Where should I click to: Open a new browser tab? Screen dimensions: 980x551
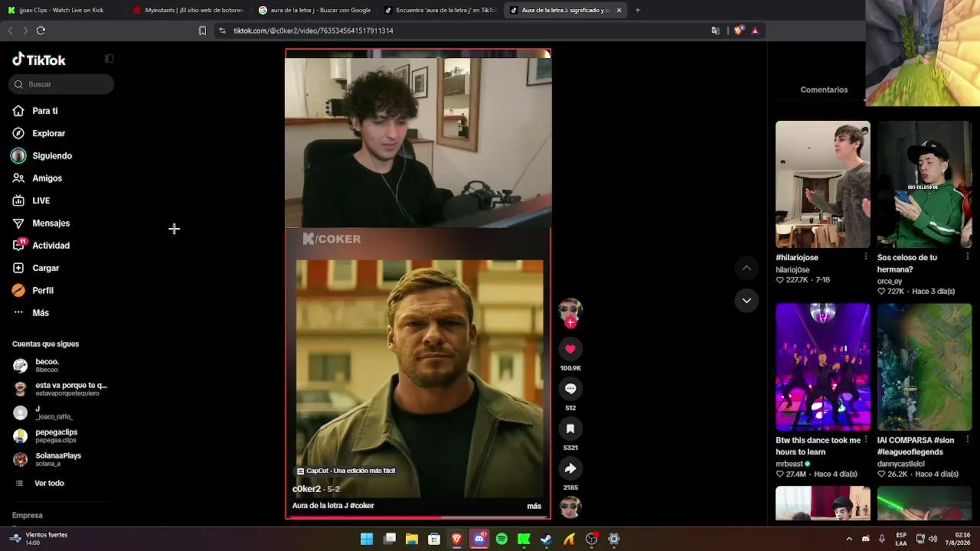click(x=638, y=10)
